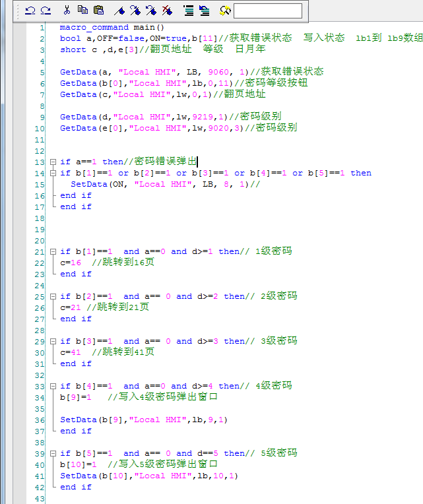Viewport: 423px width, 504px height.
Task: Toggle bookmark with the first flag icon
Action: [x=119, y=11]
